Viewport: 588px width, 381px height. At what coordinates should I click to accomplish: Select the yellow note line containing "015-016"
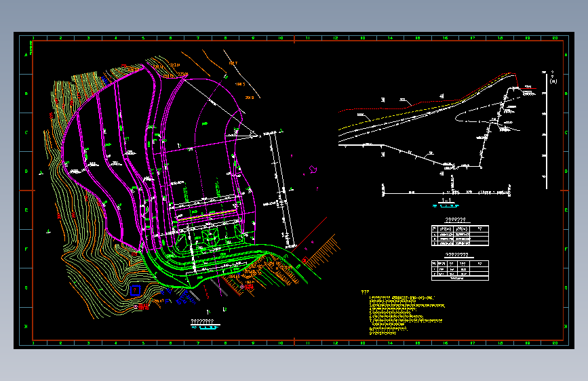pyautogui.click(x=402, y=298)
